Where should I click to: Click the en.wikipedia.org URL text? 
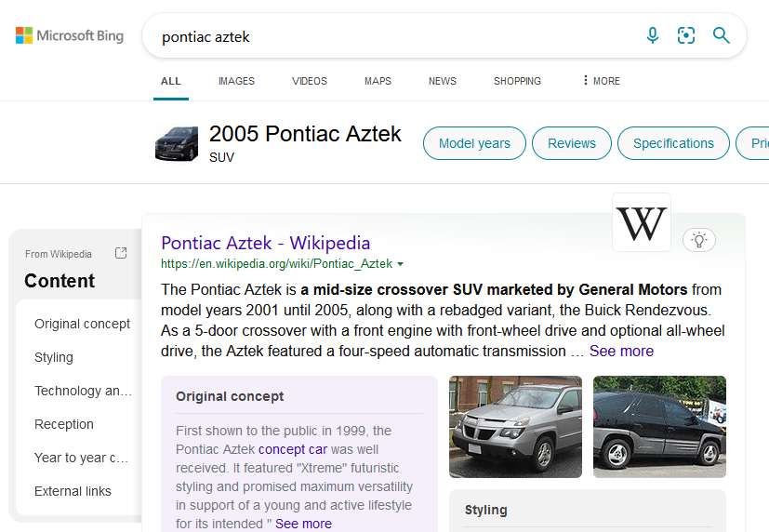pos(276,264)
